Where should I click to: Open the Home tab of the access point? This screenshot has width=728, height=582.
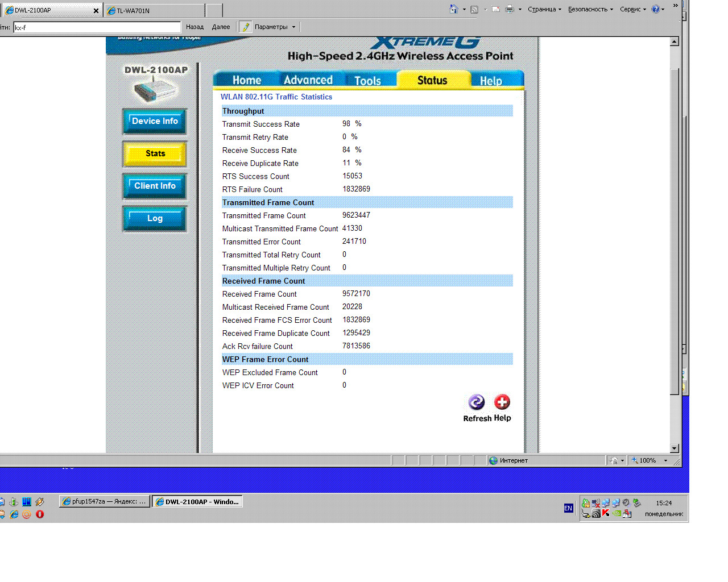coord(247,80)
